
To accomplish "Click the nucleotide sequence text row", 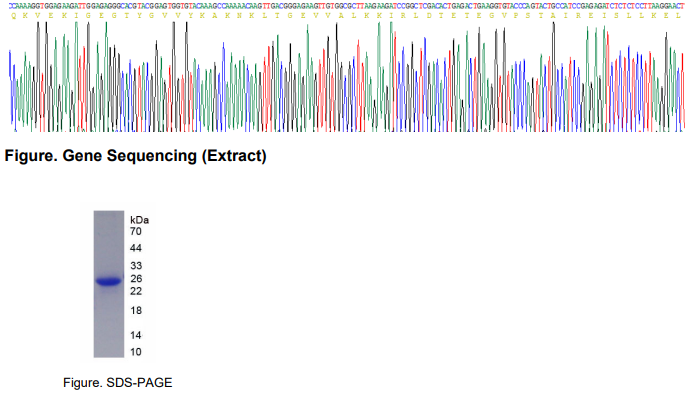I will pyautogui.click(x=347, y=6).
